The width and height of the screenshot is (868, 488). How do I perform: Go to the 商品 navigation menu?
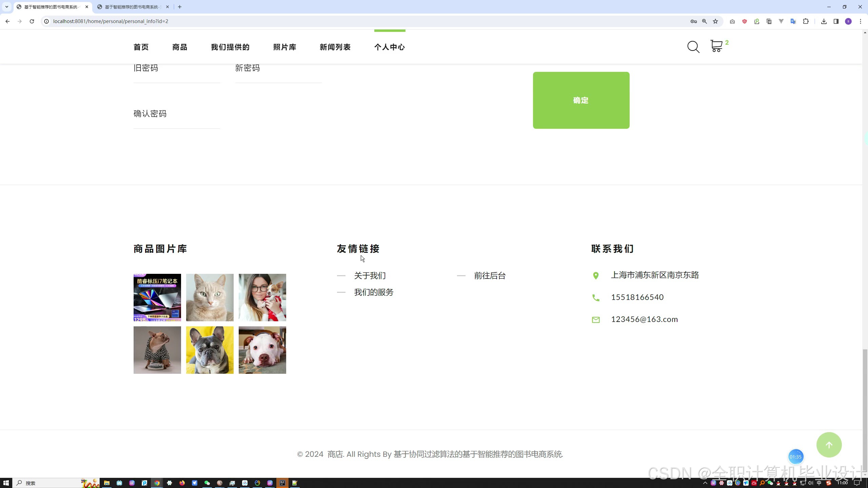pyautogui.click(x=180, y=47)
